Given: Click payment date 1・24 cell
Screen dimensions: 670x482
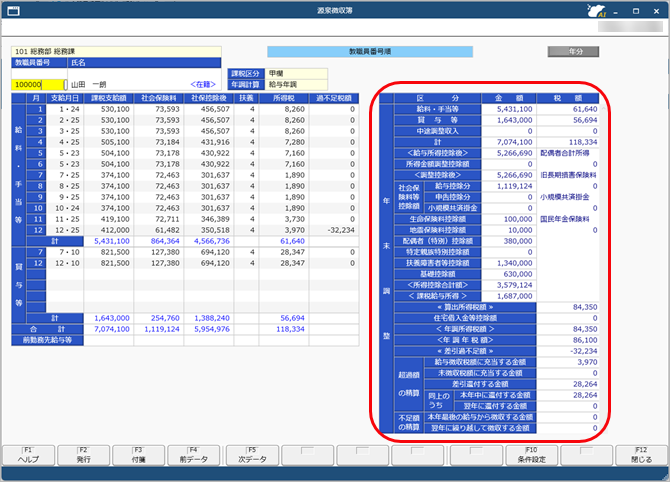Looking at the screenshot, I should (65, 109).
